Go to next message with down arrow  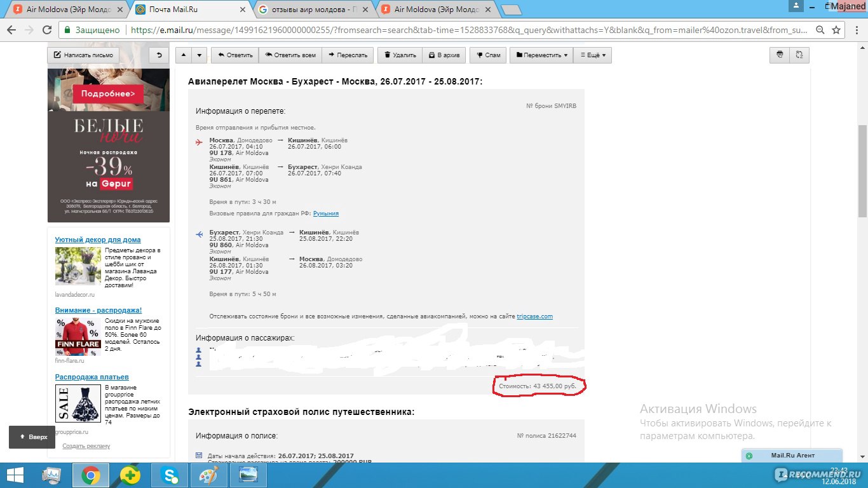tap(199, 55)
